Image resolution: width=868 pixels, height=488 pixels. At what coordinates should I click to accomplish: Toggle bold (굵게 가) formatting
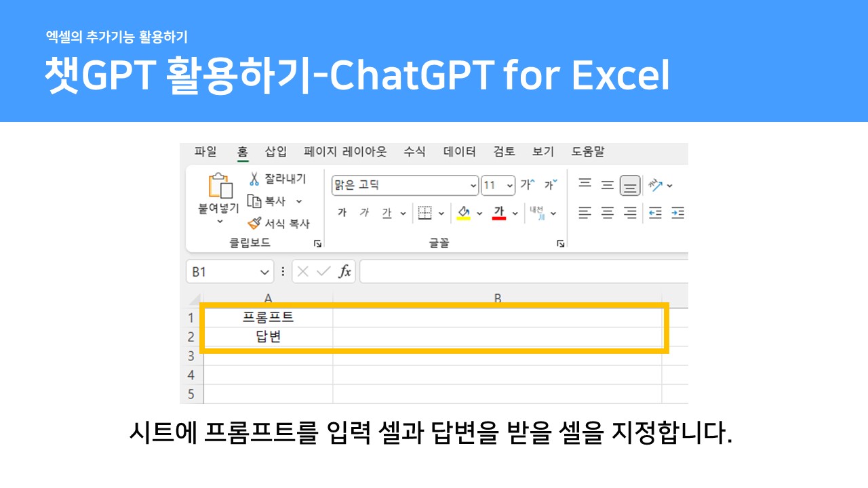click(x=342, y=213)
